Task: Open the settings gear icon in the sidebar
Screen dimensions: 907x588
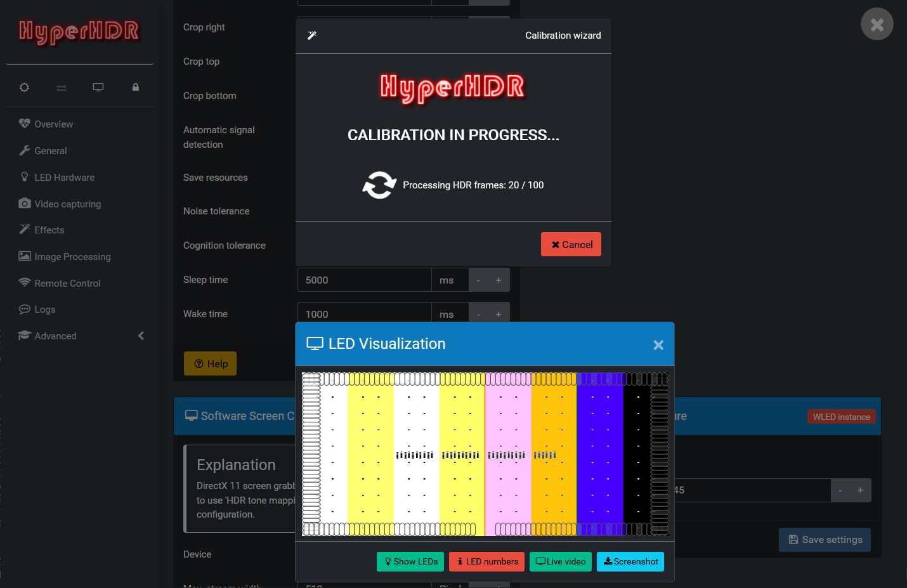Action: pyautogui.click(x=24, y=88)
